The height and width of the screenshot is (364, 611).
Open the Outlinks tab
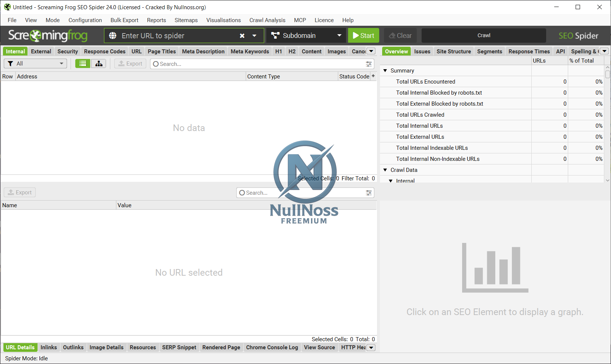point(73,347)
